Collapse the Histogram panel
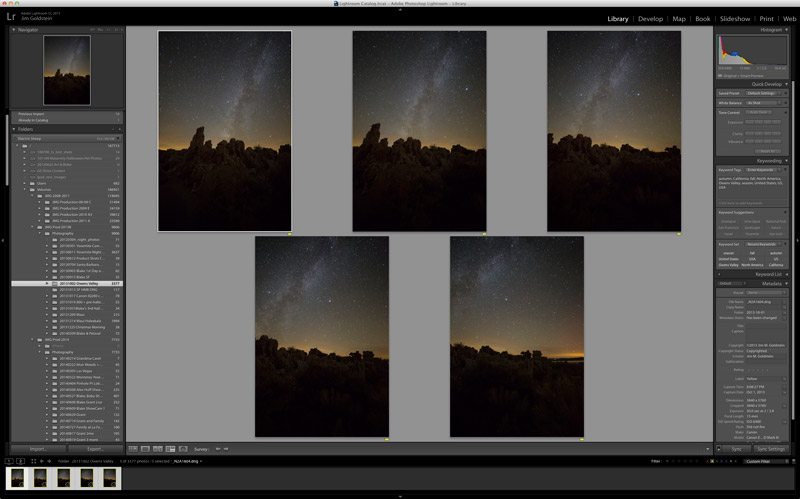This screenshot has width=800, height=499. click(x=786, y=30)
